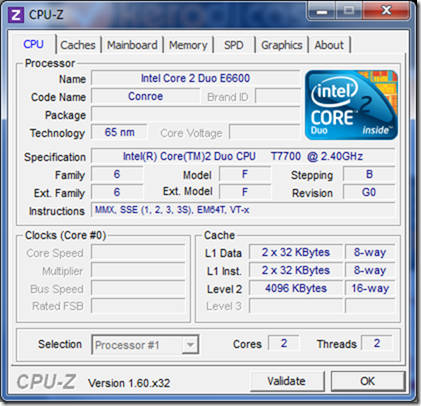The height and width of the screenshot is (406, 421).
Task: Click the Name field Intel Core 2 Duo E6600
Action: (x=195, y=78)
